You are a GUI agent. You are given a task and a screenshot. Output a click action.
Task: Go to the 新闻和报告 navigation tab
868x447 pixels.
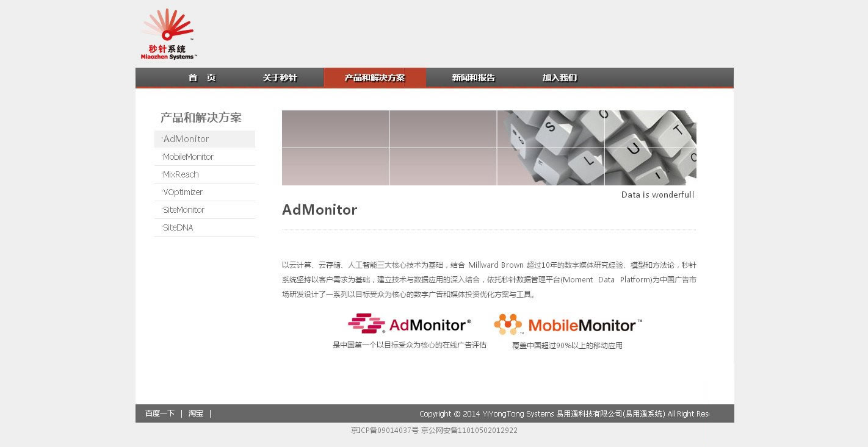click(x=474, y=77)
